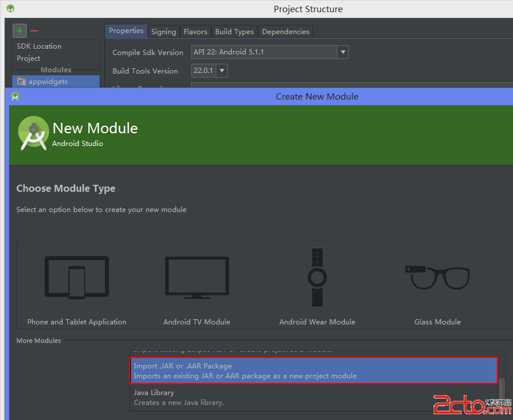
Task: Switch to the Signing tab
Action: [163, 32]
